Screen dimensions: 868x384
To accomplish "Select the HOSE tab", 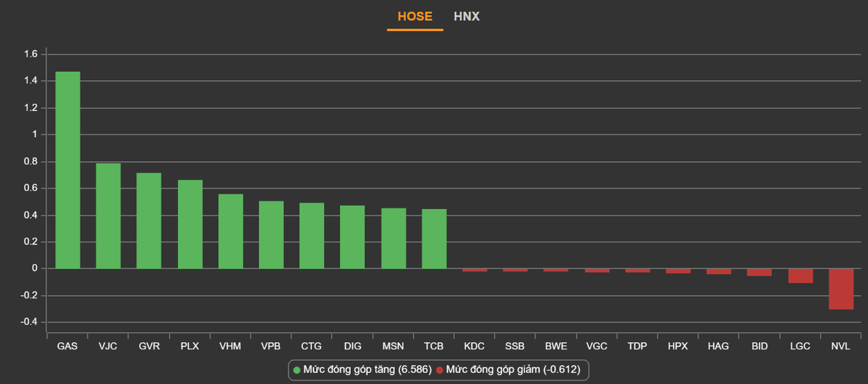I will click(414, 17).
